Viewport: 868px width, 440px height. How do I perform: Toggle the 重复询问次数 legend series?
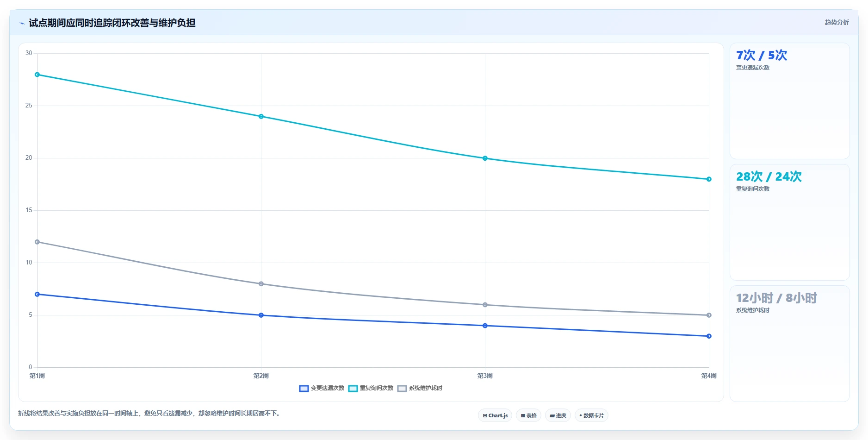coord(371,388)
